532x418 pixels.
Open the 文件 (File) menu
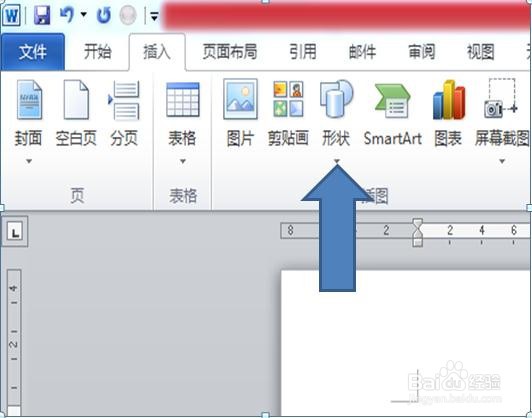[33, 52]
